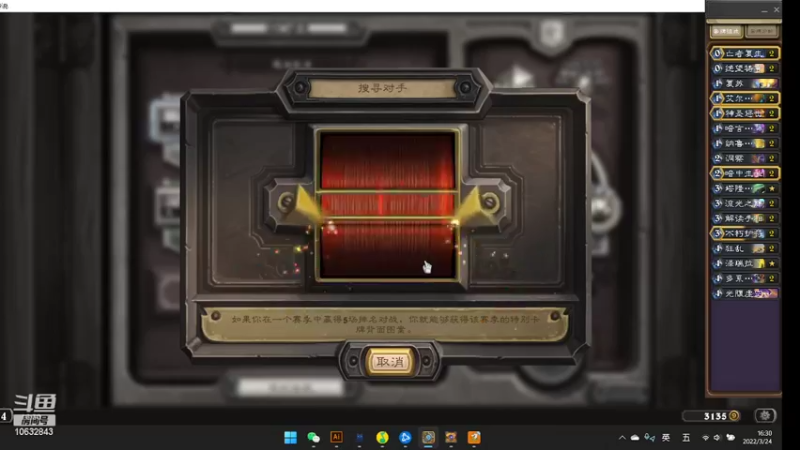Open WeChat from the taskbar

point(313,437)
